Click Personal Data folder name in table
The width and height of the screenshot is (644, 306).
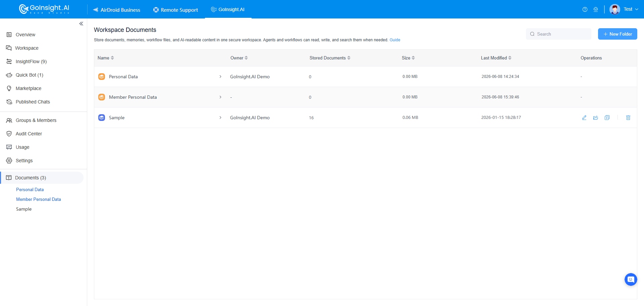pos(123,77)
